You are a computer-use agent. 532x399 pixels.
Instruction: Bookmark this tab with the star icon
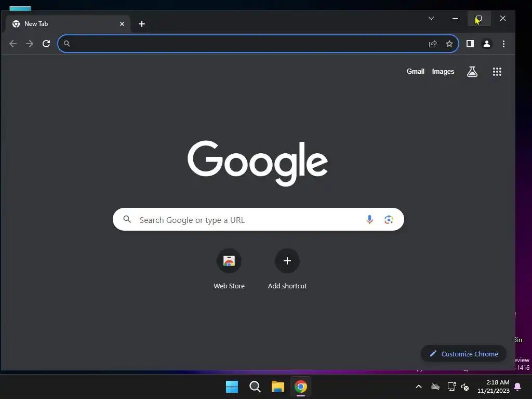[x=449, y=44]
